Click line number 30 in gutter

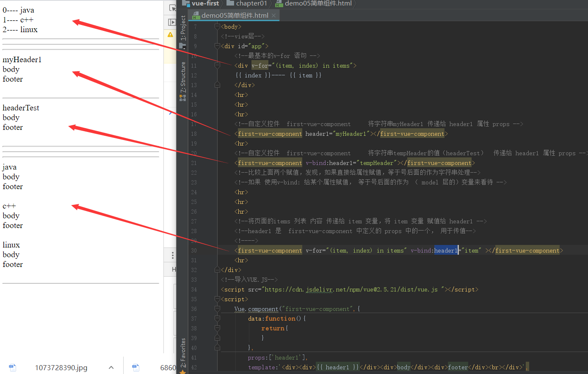194,250
